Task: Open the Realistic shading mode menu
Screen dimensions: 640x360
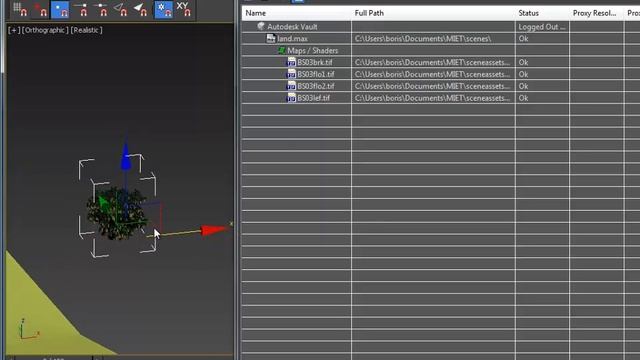Action: point(86,30)
